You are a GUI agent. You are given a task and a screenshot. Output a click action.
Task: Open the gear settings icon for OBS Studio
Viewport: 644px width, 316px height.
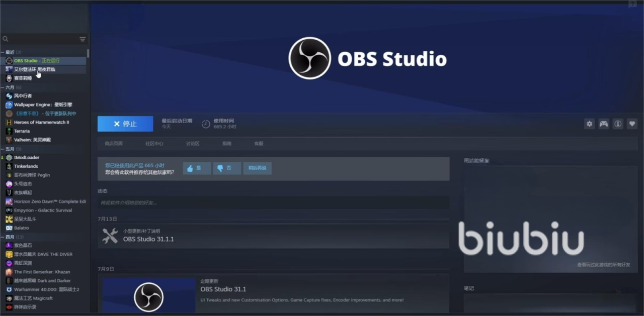(589, 124)
